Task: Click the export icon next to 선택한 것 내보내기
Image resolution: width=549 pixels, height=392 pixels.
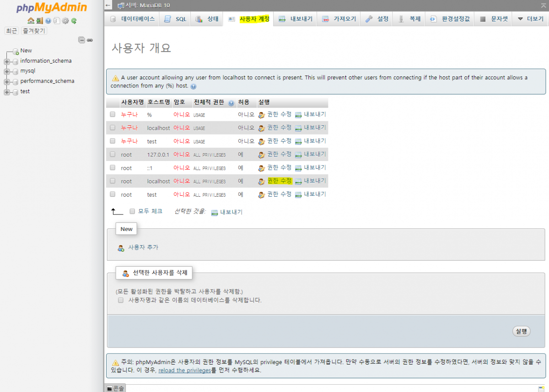Action: point(214,213)
